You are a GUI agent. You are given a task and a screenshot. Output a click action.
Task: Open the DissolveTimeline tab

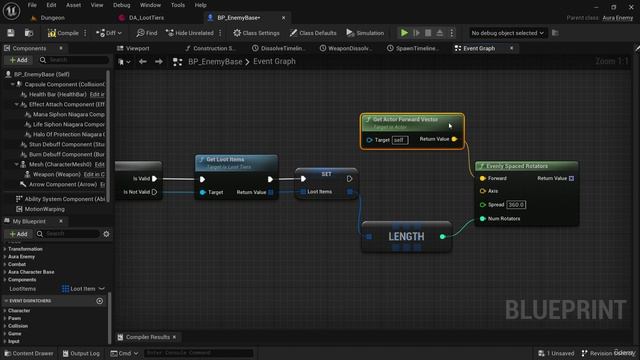278,48
